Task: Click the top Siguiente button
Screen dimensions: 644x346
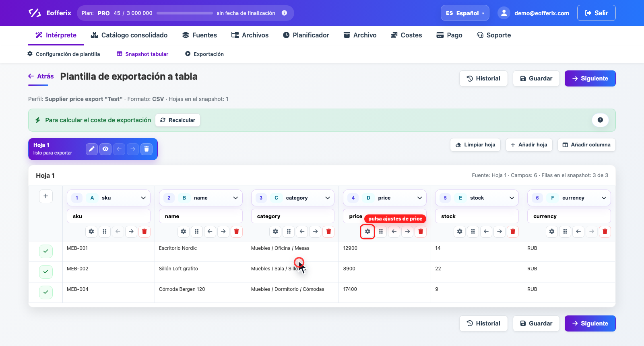Action: click(590, 78)
